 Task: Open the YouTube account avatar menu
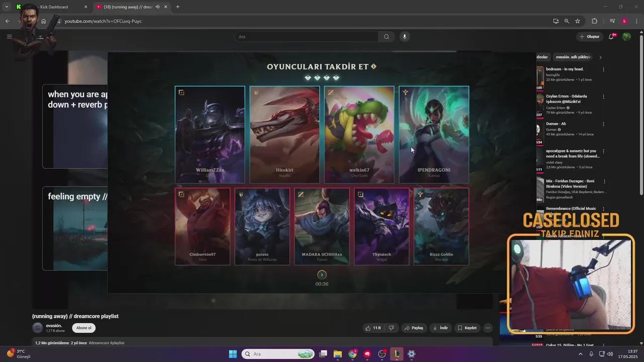pos(626,37)
